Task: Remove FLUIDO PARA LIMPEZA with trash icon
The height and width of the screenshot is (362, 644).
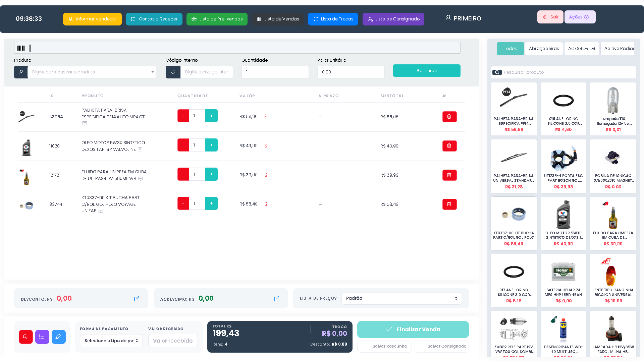Action: [x=449, y=175]
